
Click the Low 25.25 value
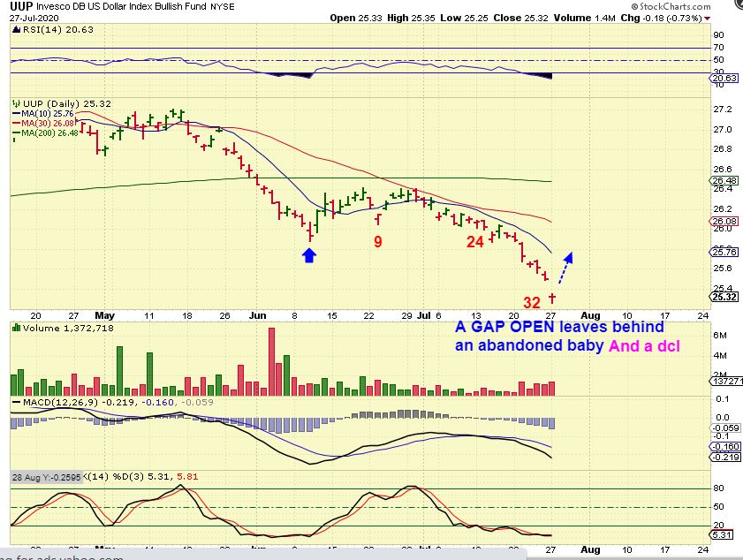point(463,18)
